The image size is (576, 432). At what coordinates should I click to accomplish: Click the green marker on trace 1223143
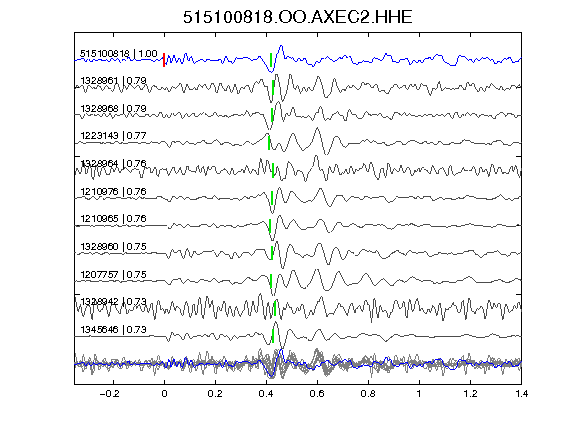(x=269, y=143)
